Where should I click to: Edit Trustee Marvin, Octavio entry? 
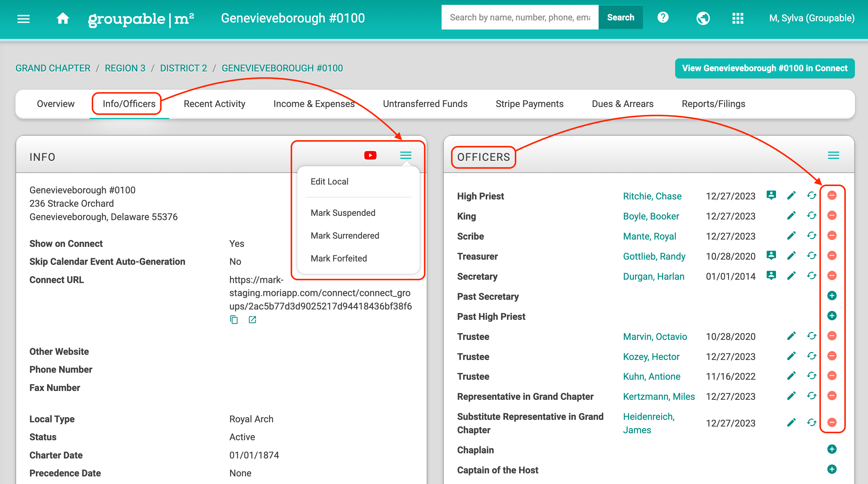[791, 336]
